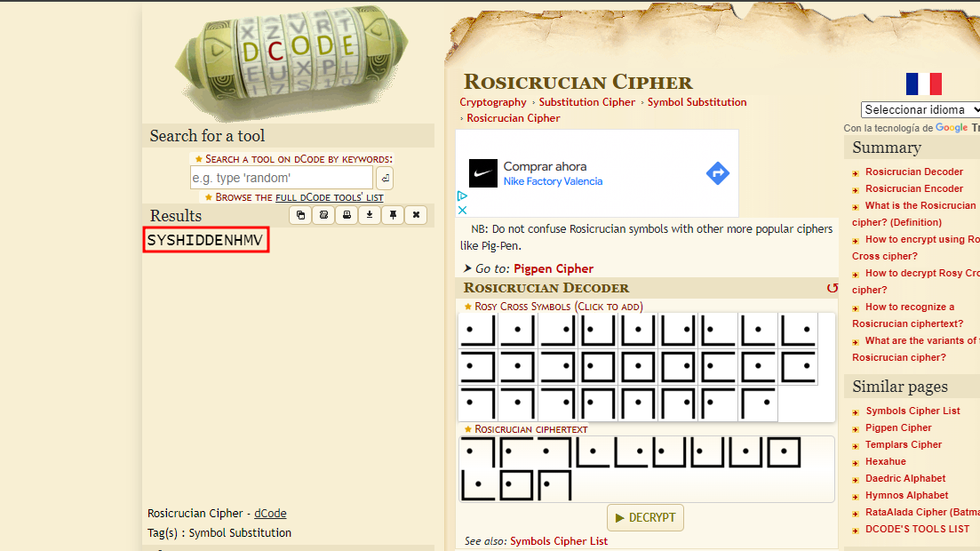This screenshot has width=980, height=551.
Task: Click the Cryptography breadcrumb link
Action: point(493,102)
